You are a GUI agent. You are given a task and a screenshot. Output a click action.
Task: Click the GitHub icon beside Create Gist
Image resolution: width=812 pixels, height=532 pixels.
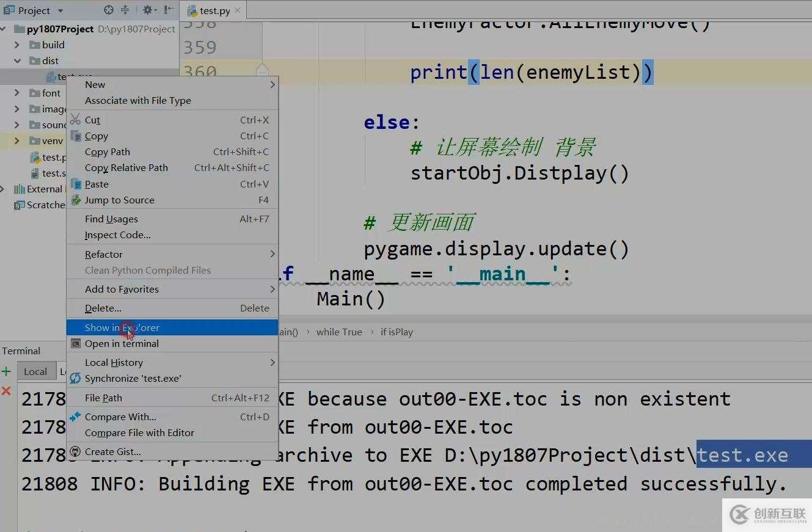(x=75, y=451)
